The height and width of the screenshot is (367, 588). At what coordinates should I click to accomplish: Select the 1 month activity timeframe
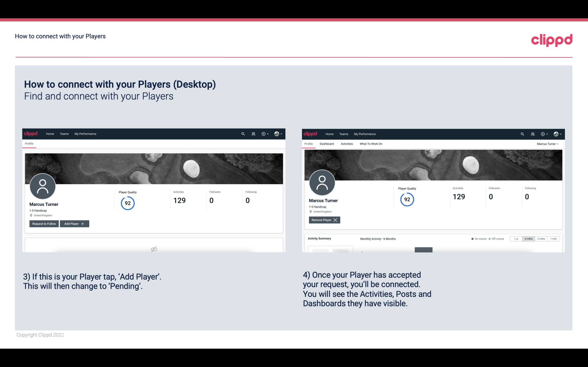coord(553,238)
